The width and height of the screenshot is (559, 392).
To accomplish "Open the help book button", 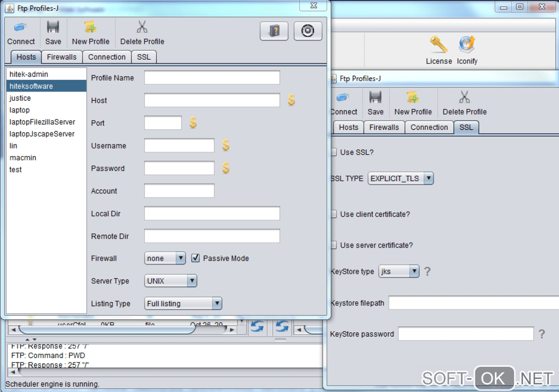I will click(274, 31).
